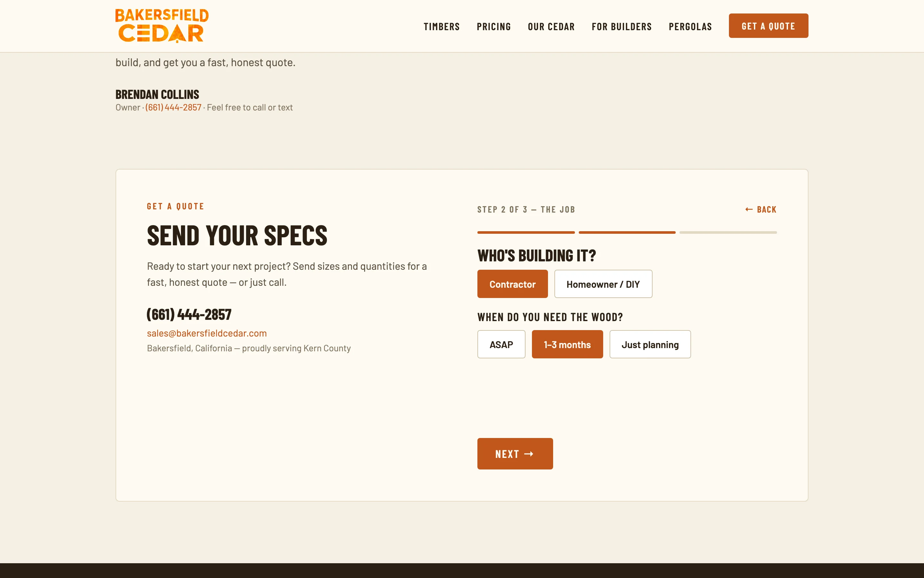Open the Pricing nav item
Image resolution: width=924 pixels, height=578 pixels.
tap(494, 27)
